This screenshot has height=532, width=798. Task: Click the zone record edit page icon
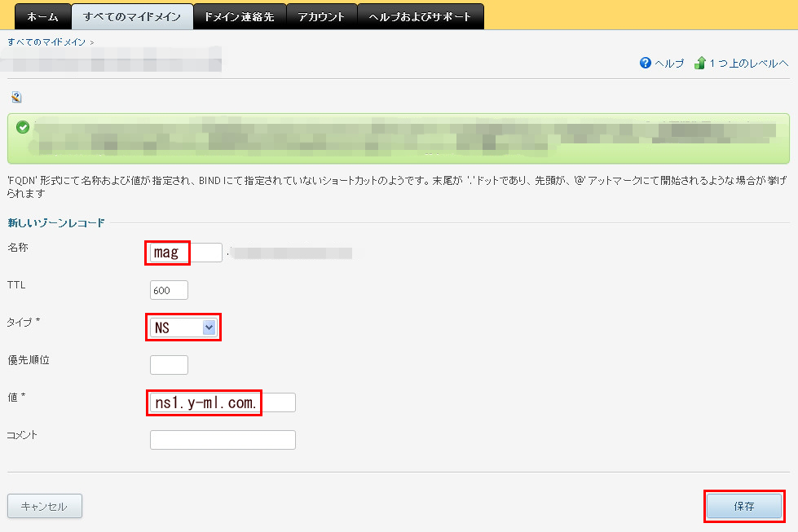coord(17,97)
